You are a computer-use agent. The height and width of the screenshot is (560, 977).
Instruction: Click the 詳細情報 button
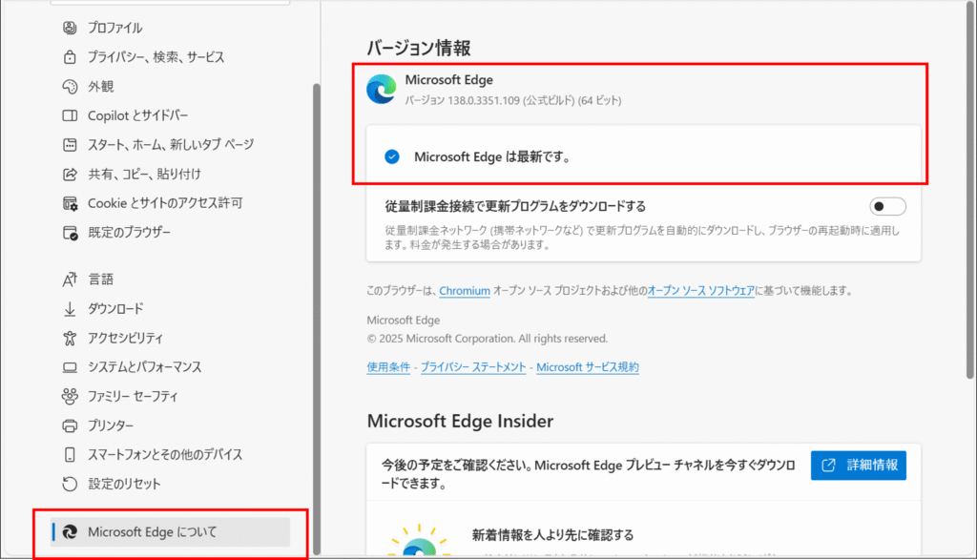pyautogui.click(x=859, y=466)
